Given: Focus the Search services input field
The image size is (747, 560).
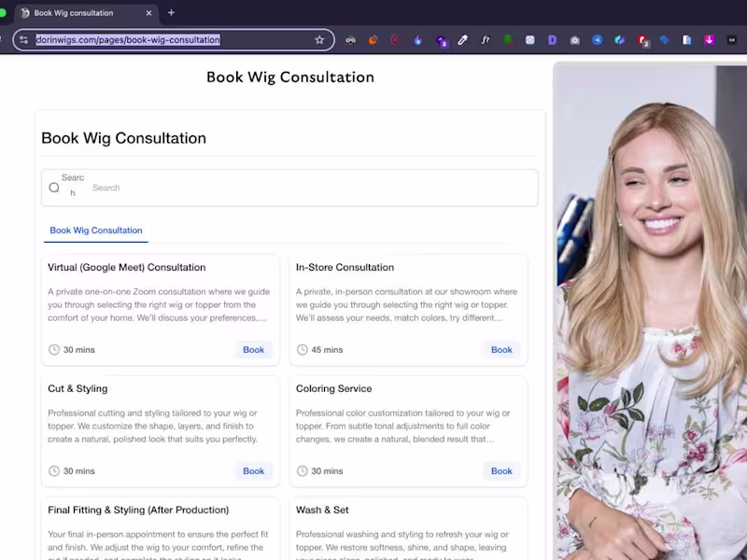Looking at the screenshot, I should point(289,188).
